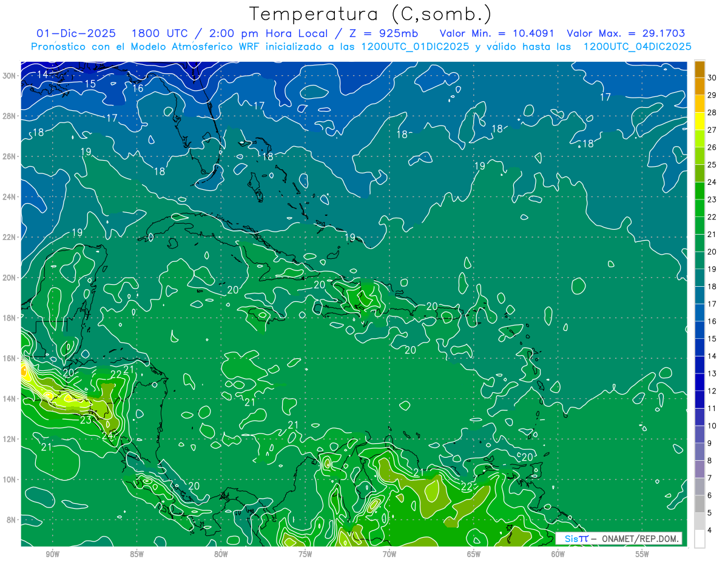728x562 pixels.
Task: Click the latitude axis label "12N"
Action: pyautogui.click(x=10, y=439)
